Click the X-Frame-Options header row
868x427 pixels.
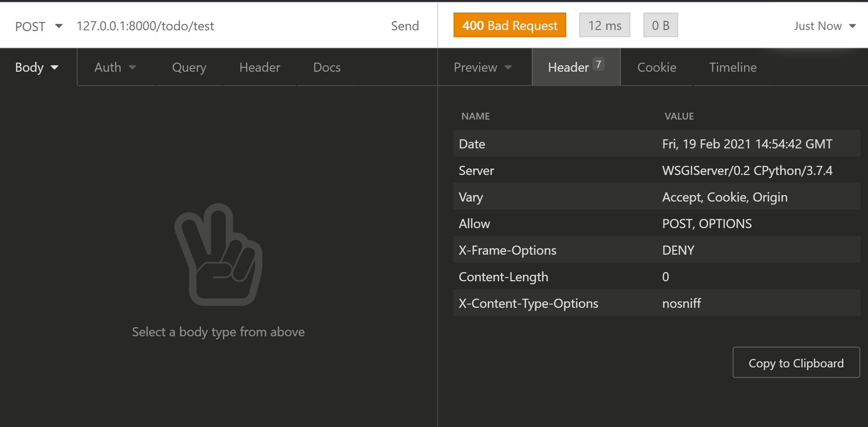pos(507,250)
